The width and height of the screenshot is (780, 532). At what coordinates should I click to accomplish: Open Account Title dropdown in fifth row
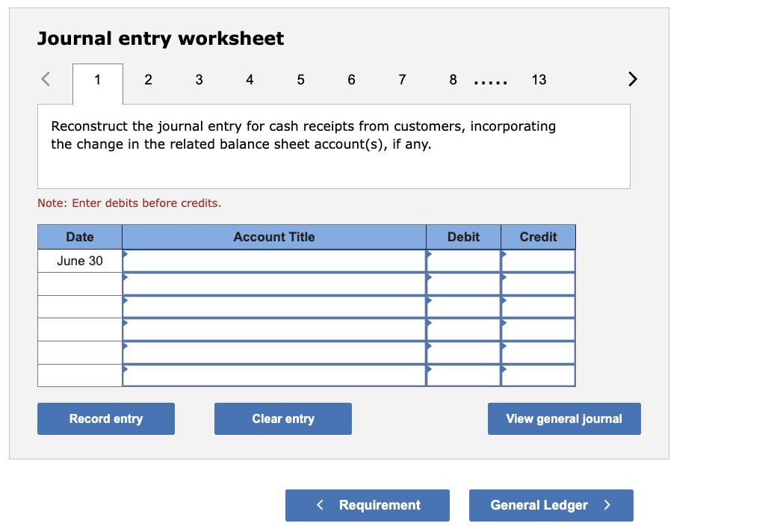pyautogui.click(x=274, y=353)
